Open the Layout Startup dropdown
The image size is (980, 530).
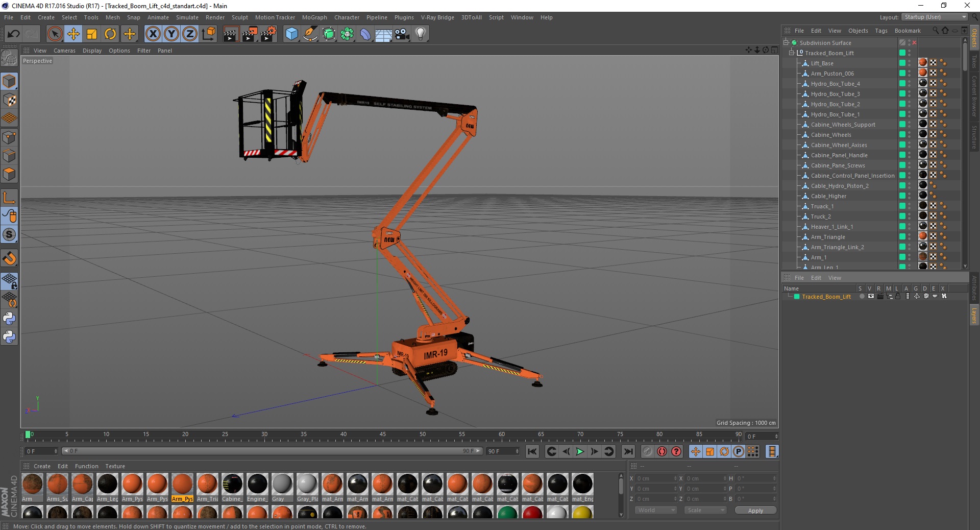(935, 17)
